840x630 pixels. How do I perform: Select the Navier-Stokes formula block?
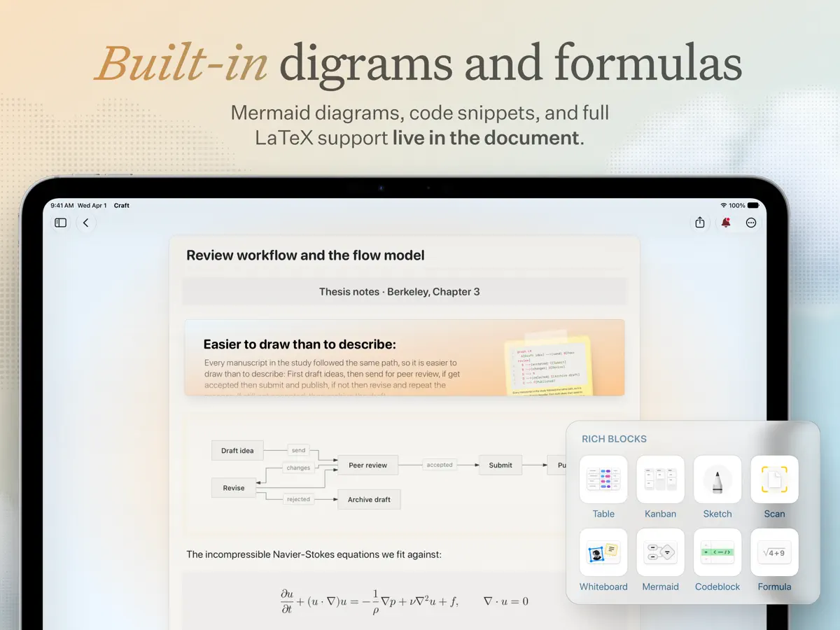point(405,601)
